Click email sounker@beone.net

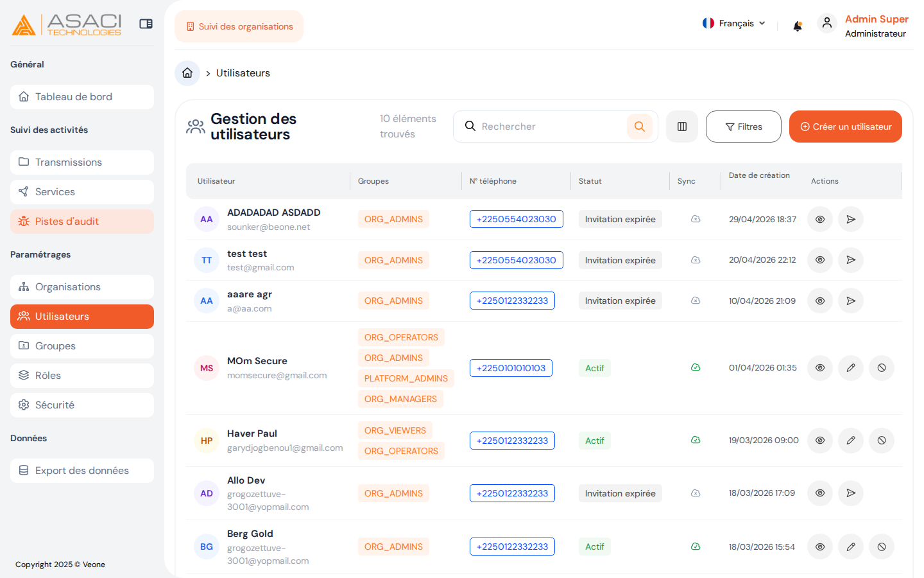269,227
